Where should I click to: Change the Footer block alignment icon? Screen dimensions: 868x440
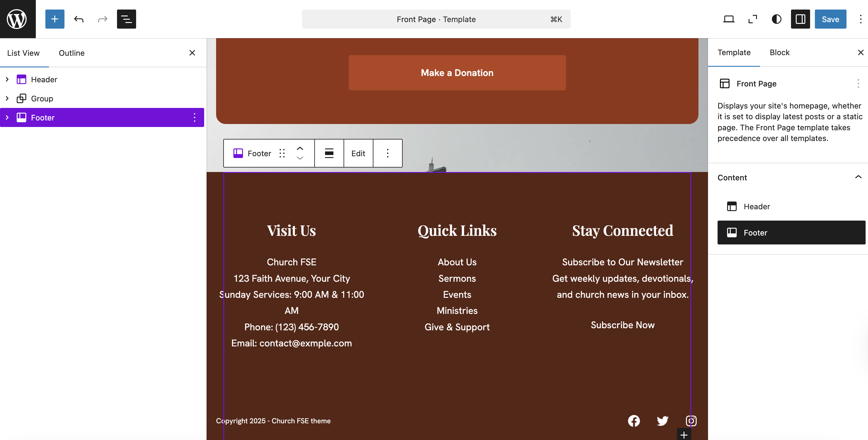[x=329, y=154]
